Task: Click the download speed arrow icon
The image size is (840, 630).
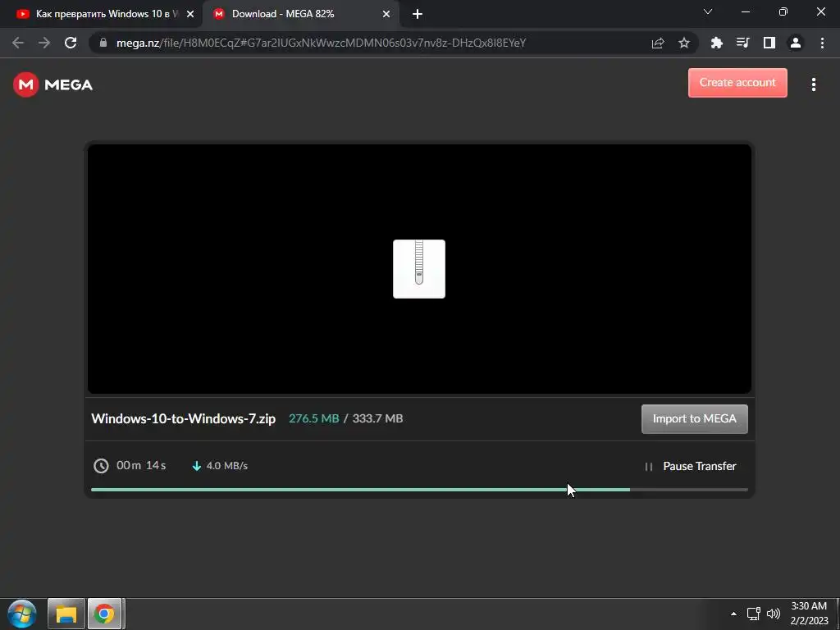Action: [197, 466]
